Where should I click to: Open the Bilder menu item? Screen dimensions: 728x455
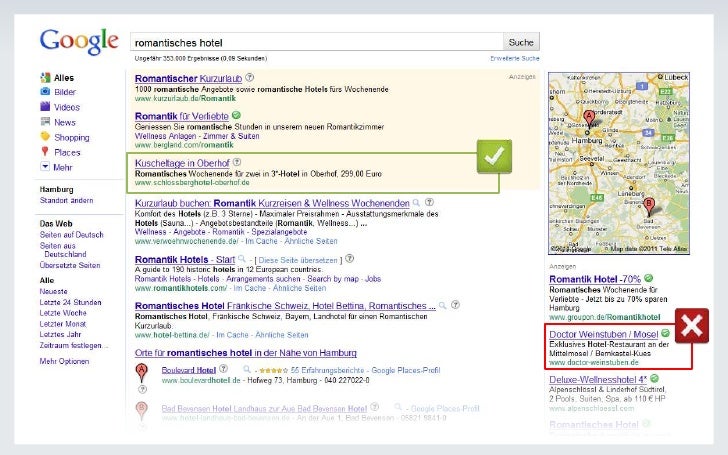pyautogui.click(x=65, y=92)
